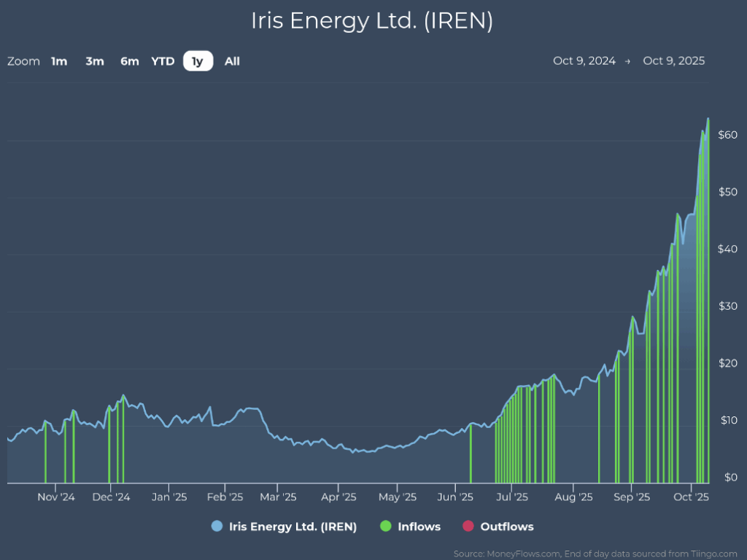Click the $30 price axis label
Image resolution: width=747 pixels, height=560 pixels.
tap(727, 306)
